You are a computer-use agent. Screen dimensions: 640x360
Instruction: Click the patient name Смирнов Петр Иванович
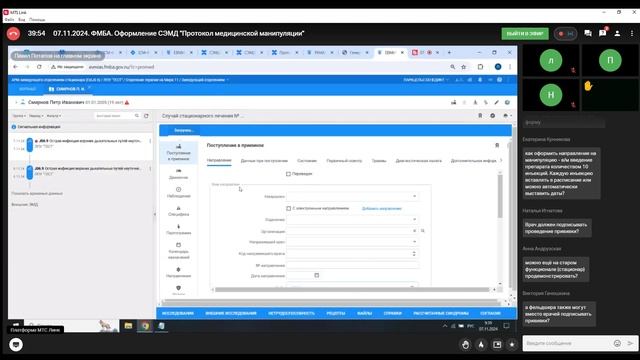[56, 102]
